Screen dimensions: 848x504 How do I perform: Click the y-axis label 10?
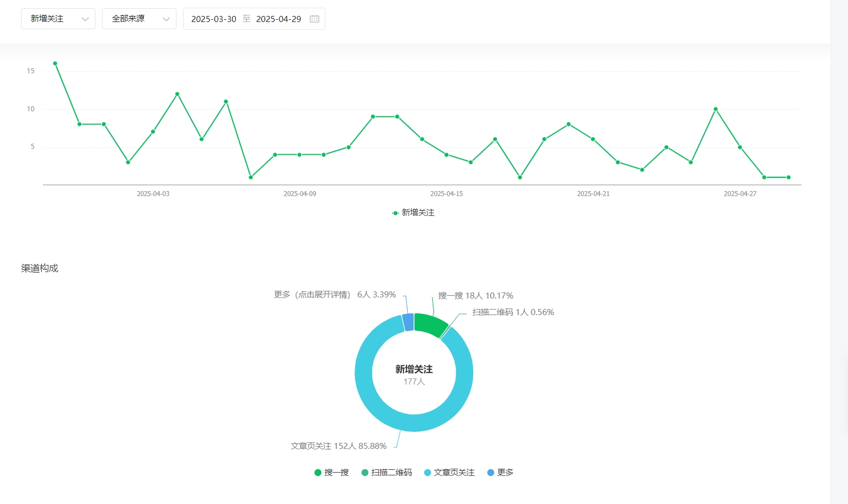(x=31, y=109)
